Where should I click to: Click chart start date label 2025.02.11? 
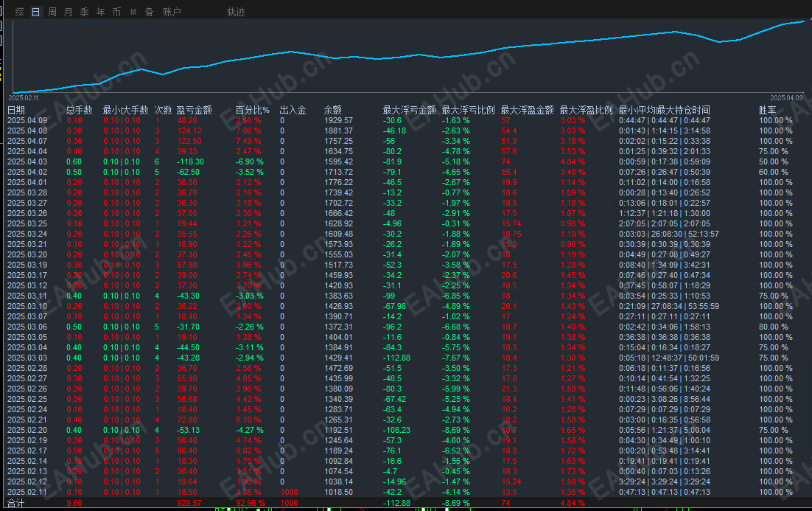24,98
